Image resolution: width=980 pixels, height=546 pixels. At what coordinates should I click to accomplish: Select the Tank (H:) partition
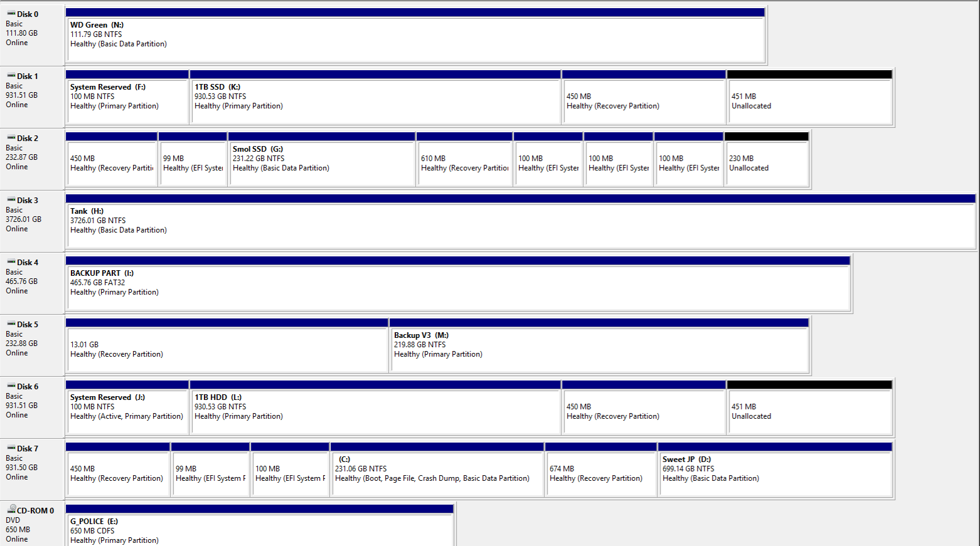(x=520, y=221)
